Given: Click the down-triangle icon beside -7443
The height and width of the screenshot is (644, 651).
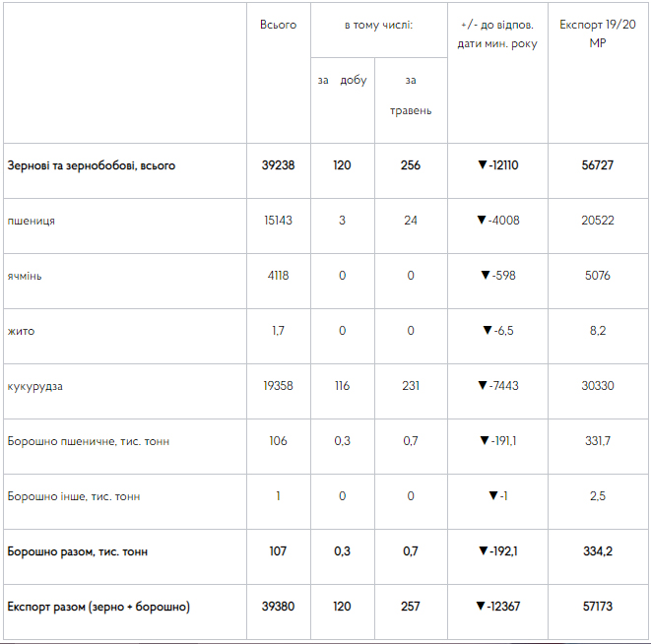Looking at the screenshot, I should point(483,385).
